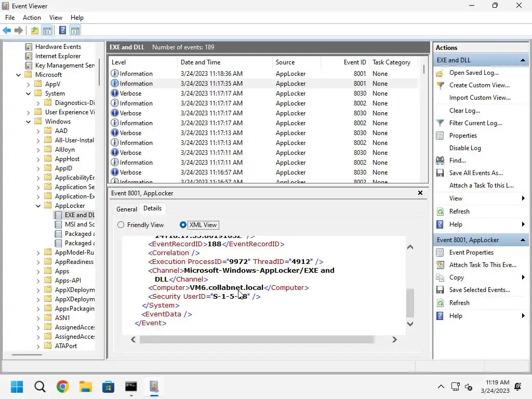532x399 pixels.
Task: Click the Save Selected Events disk icon
Action: (x=440, y=290)
